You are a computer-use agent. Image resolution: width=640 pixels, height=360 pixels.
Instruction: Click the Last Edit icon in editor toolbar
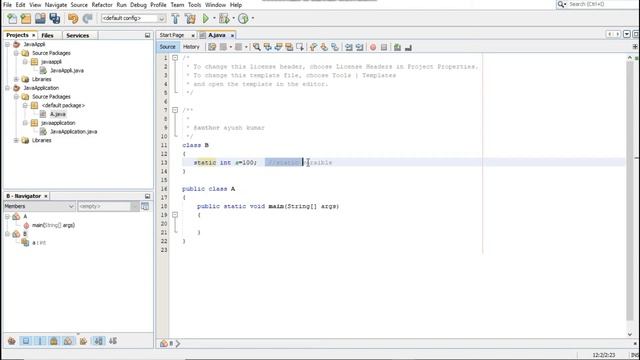pos(212,47)
